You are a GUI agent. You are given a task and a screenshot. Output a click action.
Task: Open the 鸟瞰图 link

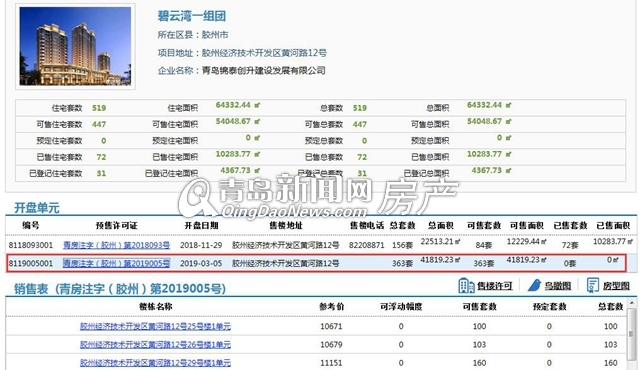click(x=558, y=286)
